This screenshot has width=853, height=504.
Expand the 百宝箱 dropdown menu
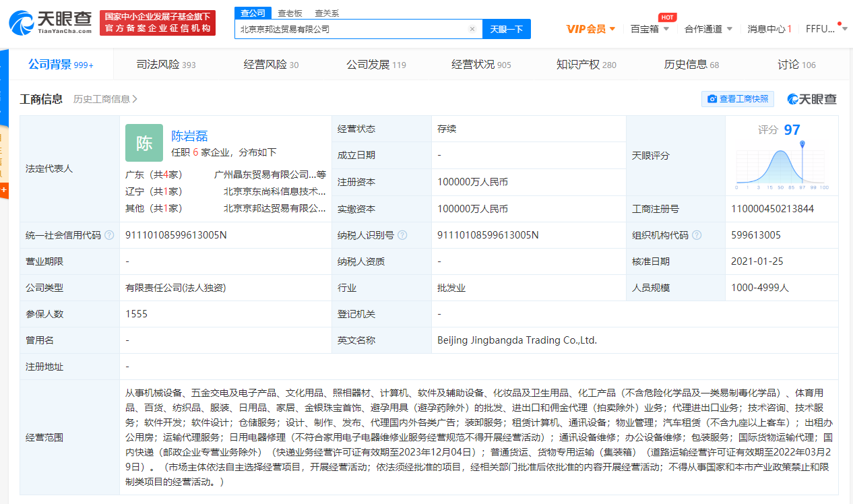point(650,29)
